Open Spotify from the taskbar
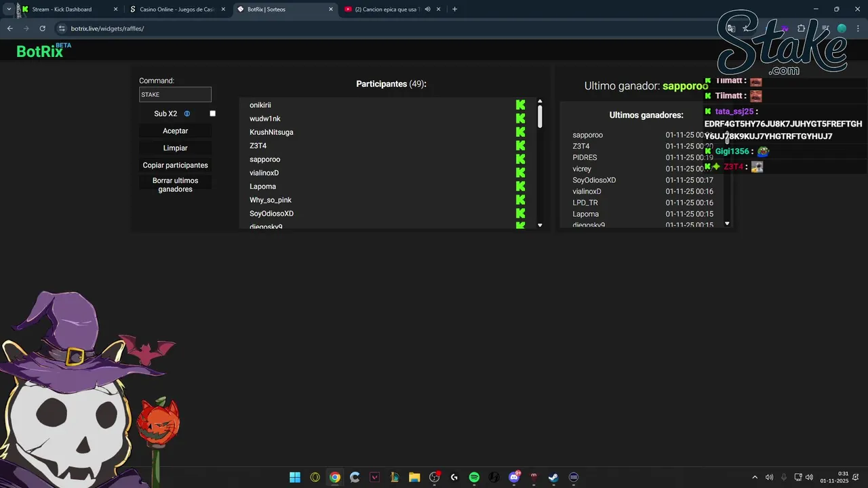The image size is (868, 488). point(474,477)
